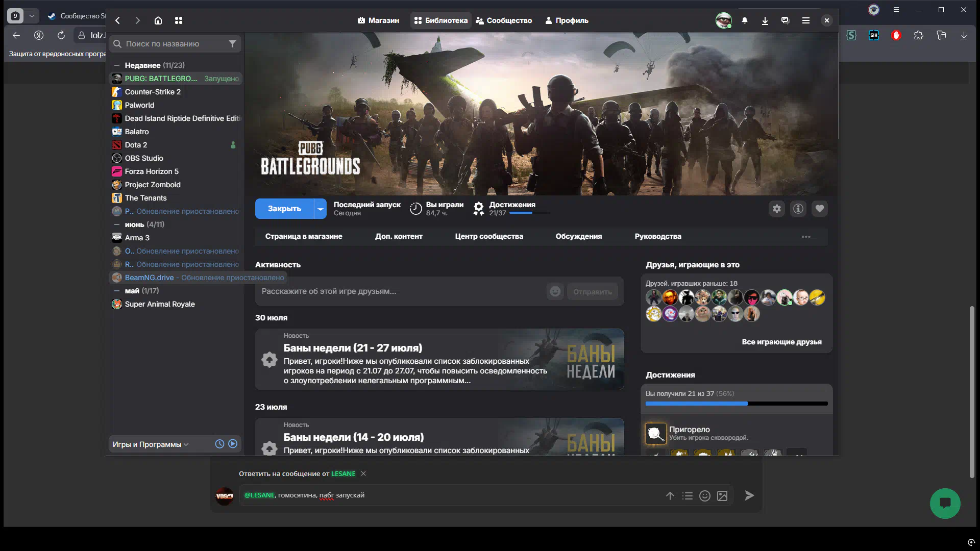Open Игры и Программы dropdown
Viewport: 980px width, 551px height.
[151, 444]
